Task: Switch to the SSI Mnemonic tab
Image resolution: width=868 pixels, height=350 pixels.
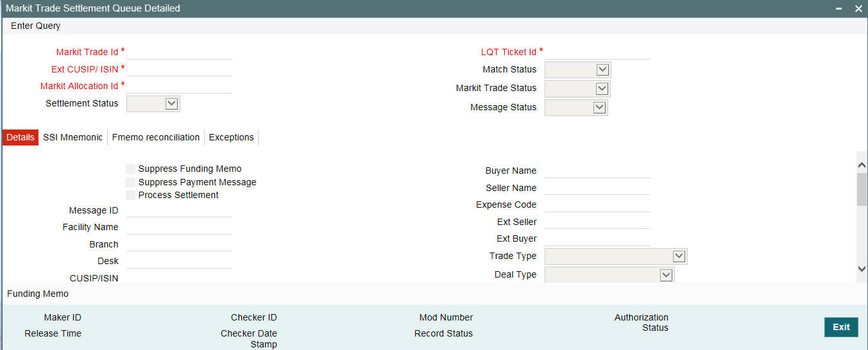Action: [x=72, y=137]
